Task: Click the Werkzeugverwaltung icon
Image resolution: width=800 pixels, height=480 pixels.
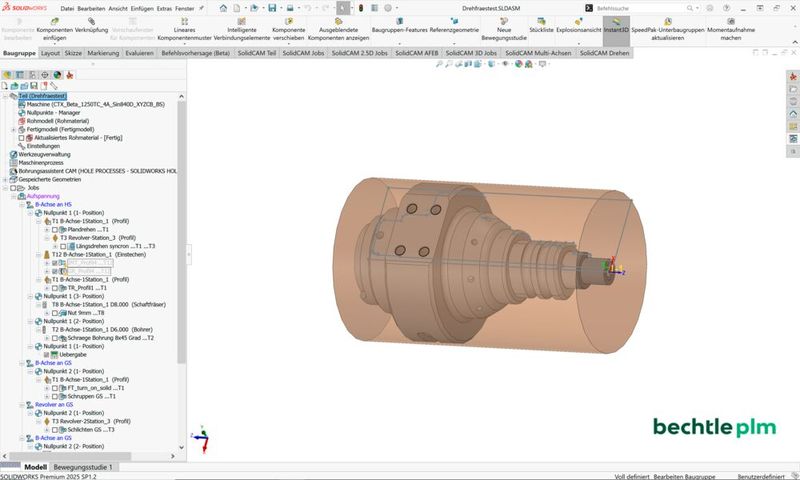Action: 13,154
